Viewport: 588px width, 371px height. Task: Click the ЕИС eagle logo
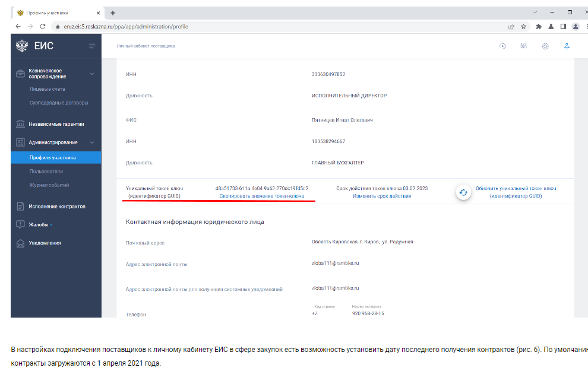click(x=22, y=46)
